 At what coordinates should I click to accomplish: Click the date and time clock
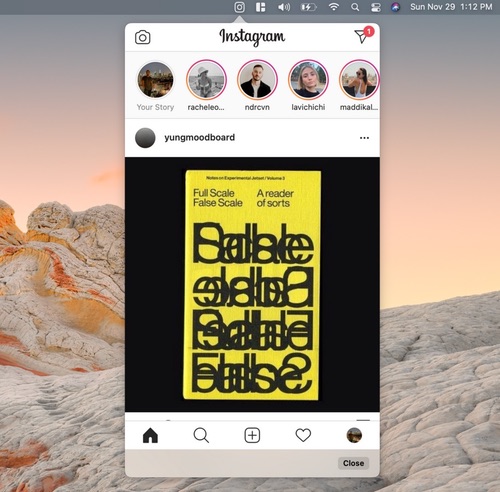click(x=451, y=7)
